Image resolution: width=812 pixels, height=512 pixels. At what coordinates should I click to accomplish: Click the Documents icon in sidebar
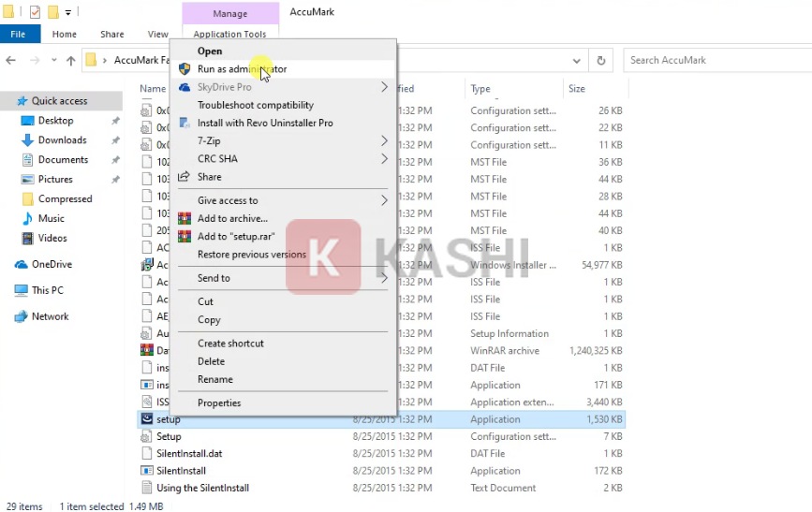pos(27,160)
